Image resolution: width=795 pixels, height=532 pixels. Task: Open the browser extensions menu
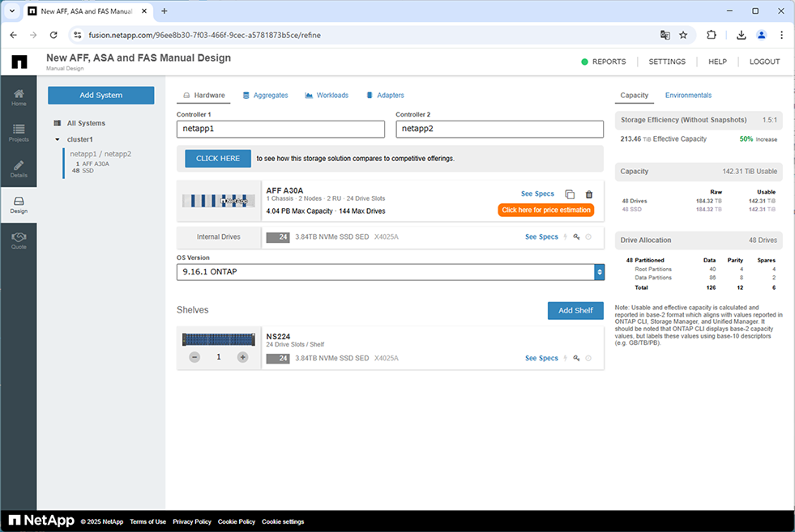tap(712, 35)
